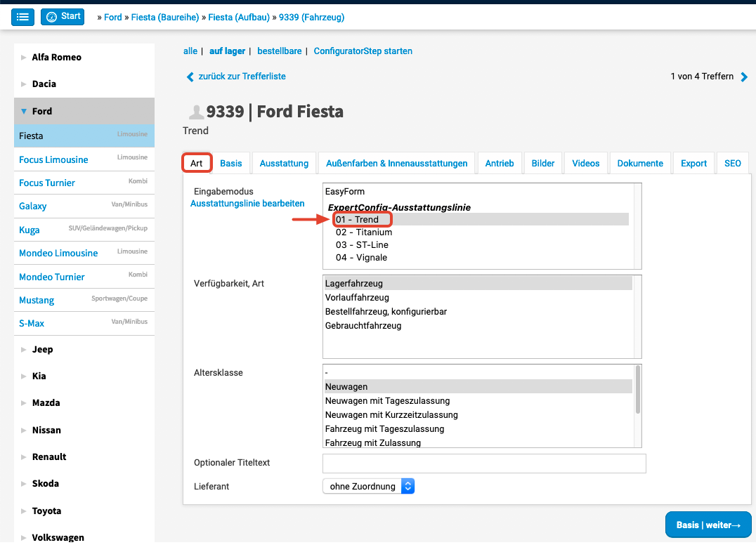Image resolution: width=756 pixels, height=545 pixels.
Task: Open the Außenfarben & Innenausstattungen tab
Action: click(x=396, y=163)
